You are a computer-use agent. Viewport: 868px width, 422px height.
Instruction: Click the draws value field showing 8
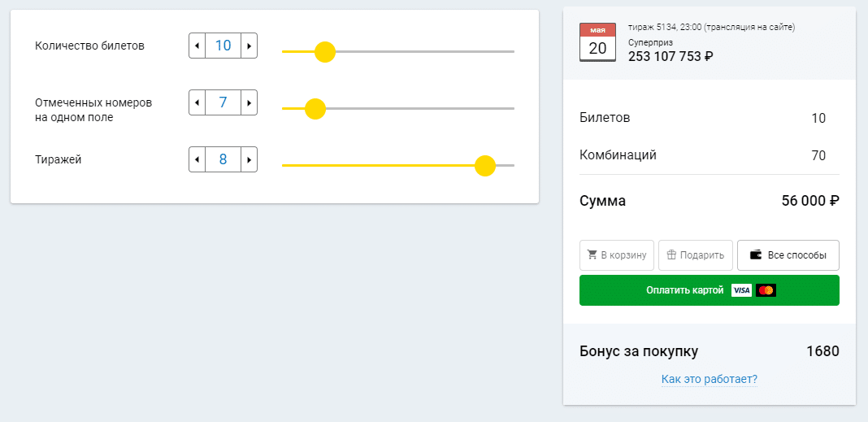[223, 159]
